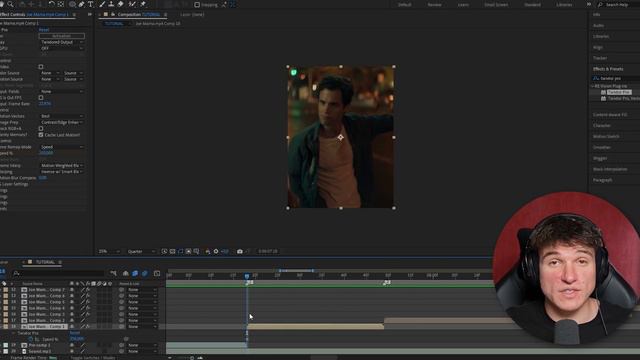This screenshot has width=640, height=360.
Task: Switch to the Default workspace
Action: 404,4
